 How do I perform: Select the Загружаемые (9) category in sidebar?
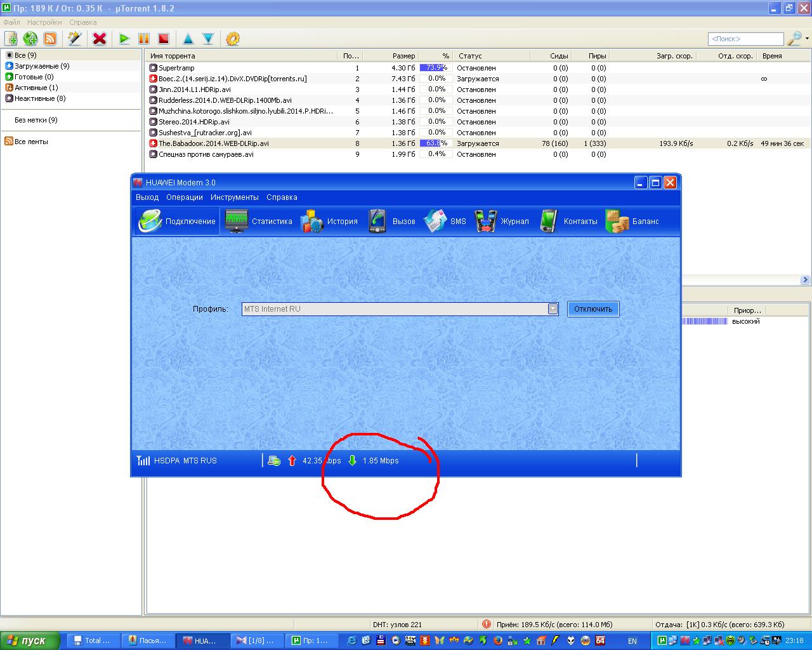click(42, 66)
